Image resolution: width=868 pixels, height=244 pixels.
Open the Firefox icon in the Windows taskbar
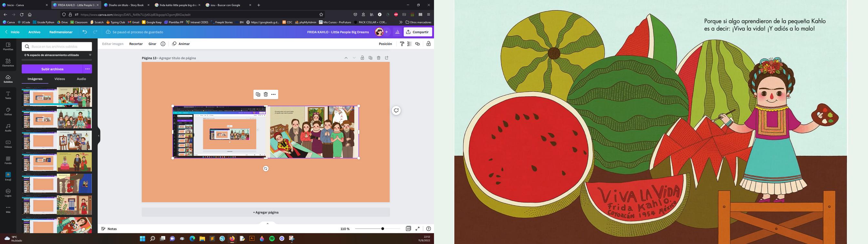coord(232,239)
